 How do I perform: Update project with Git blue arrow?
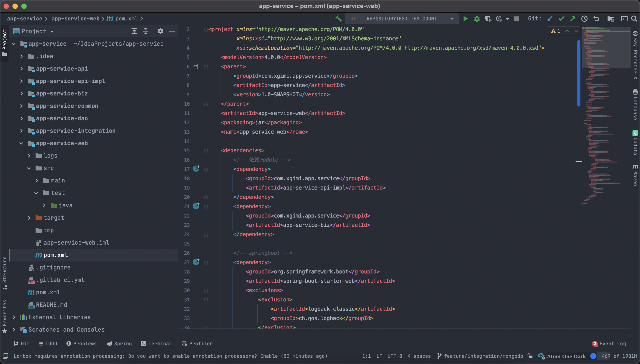(550, 19)
